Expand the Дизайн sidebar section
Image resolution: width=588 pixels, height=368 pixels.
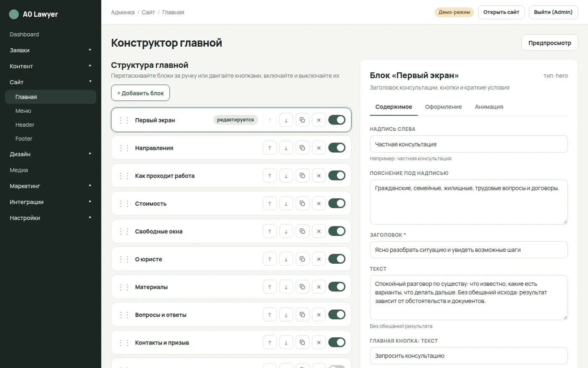(x=50, y=154)
